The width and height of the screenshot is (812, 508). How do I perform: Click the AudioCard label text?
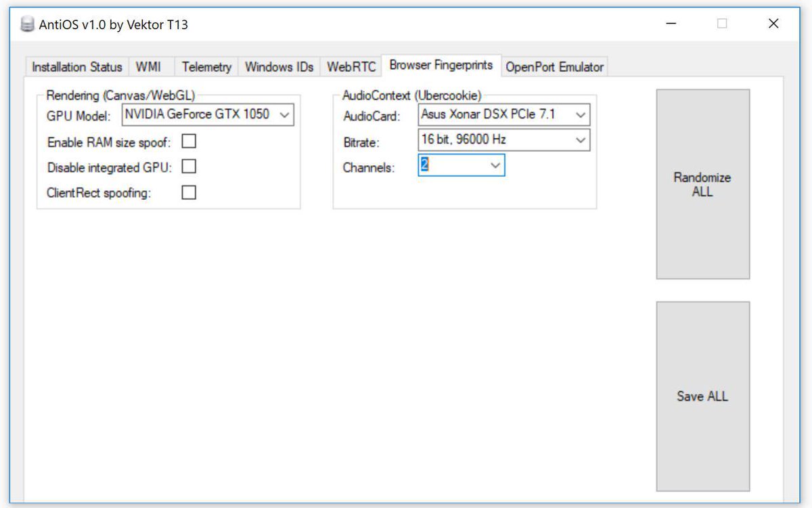tap(371, 117)
